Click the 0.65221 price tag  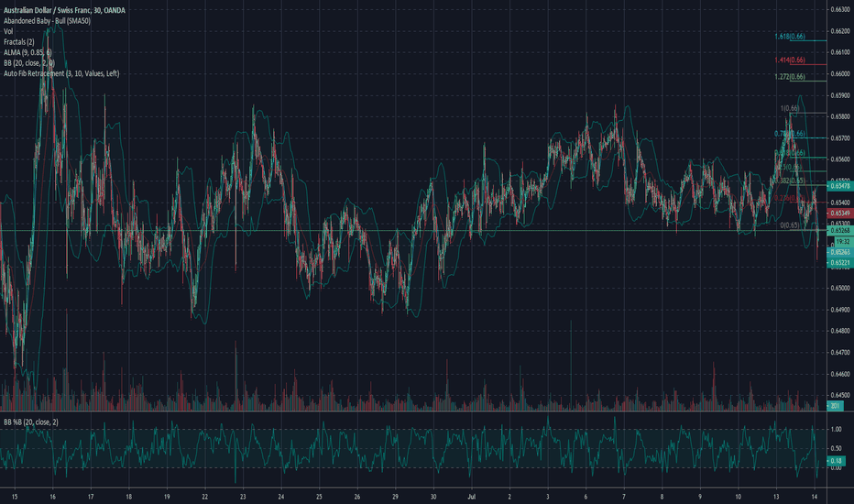pos(840,263)
